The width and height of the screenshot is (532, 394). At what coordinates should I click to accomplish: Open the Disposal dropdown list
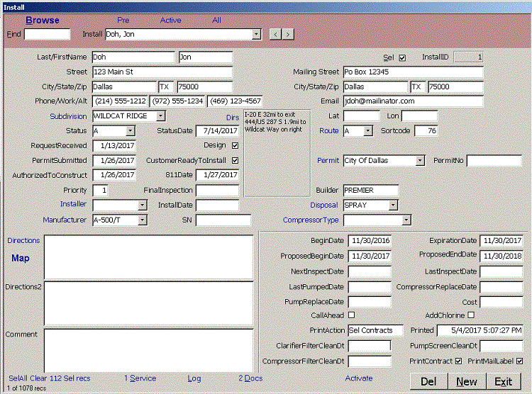pyautogui.click(x=392, y=206)
